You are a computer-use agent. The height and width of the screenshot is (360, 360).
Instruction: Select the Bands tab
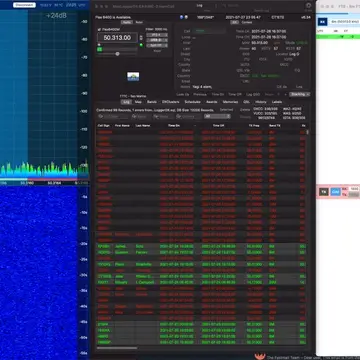click(152, 102)
